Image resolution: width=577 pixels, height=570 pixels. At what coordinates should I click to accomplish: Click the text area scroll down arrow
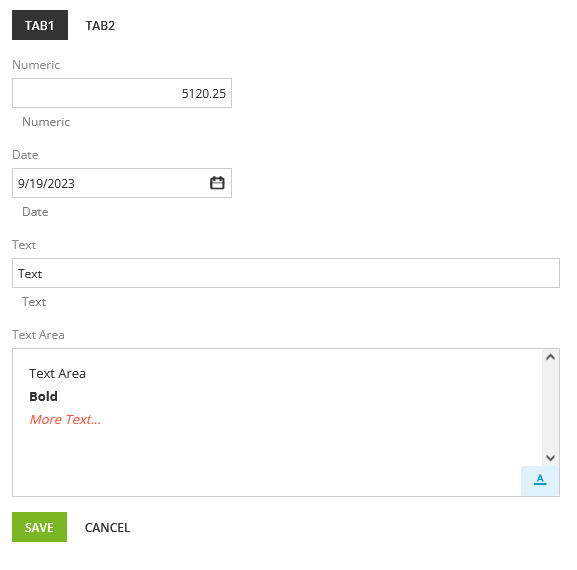pos(551,458)
